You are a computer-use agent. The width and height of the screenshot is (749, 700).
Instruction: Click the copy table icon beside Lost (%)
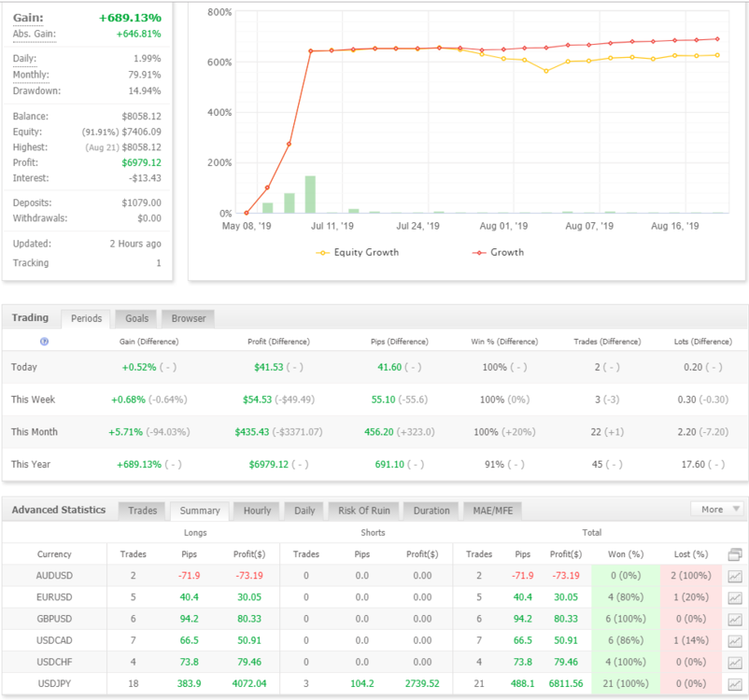point(735,554)
